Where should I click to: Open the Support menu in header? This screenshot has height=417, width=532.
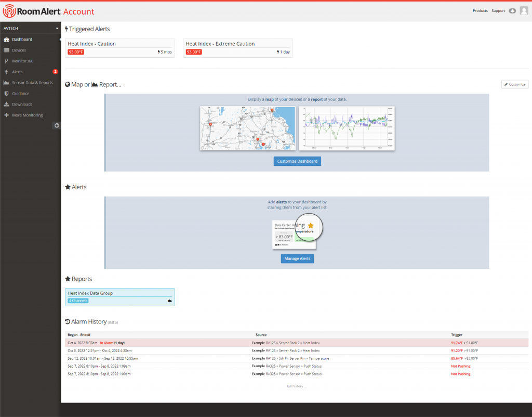498,11
